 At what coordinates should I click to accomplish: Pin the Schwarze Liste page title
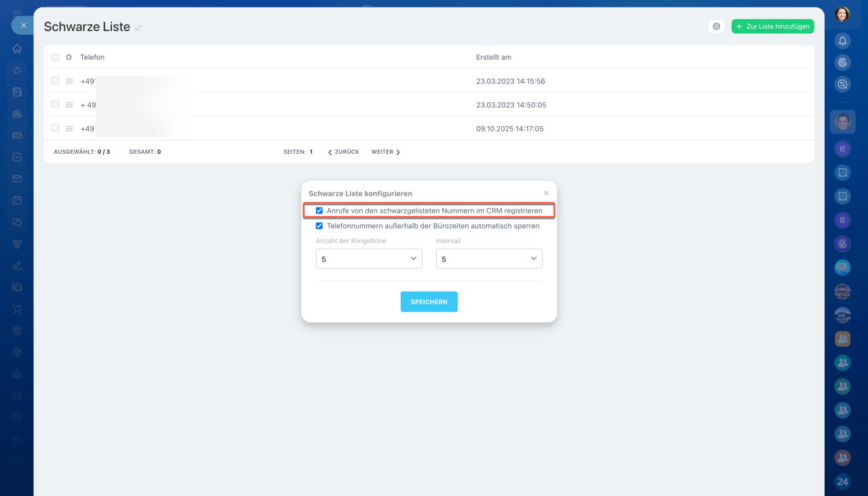[138, 28]
